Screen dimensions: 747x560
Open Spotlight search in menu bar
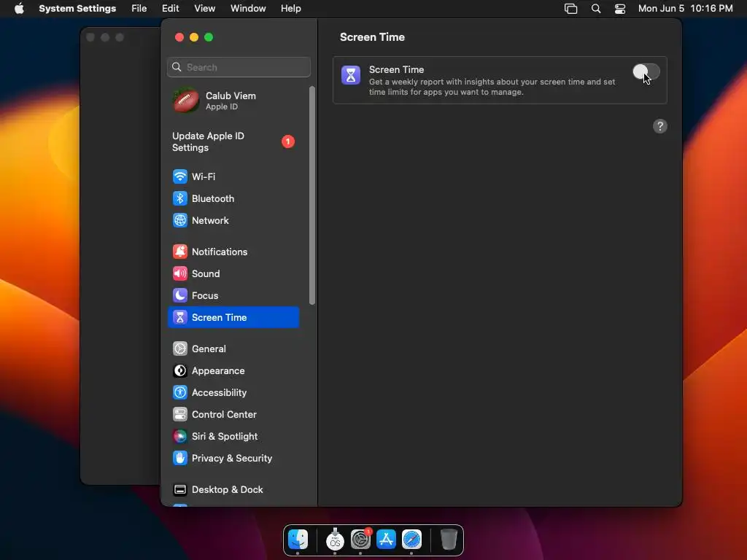[596, 9]
